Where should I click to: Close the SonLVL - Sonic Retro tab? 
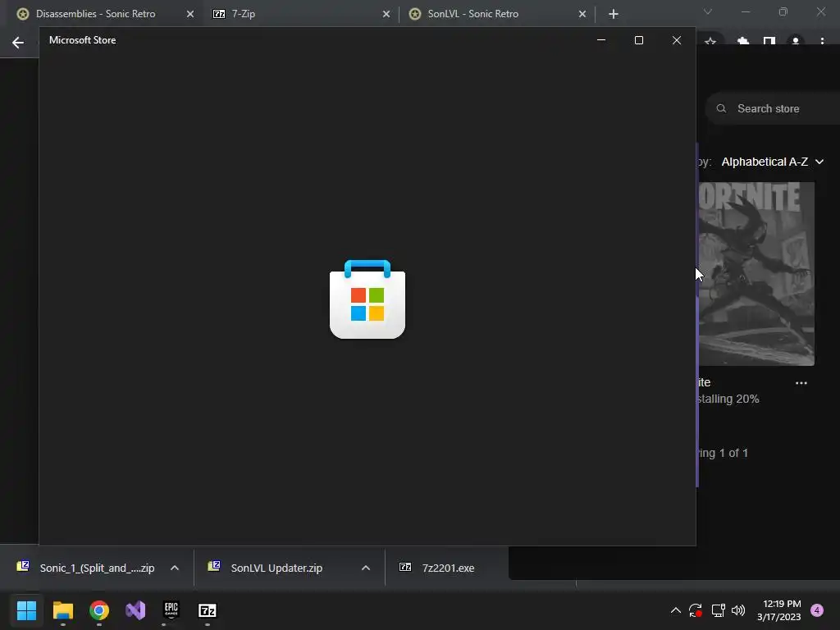pyautogui.click(x=582, y=14)
